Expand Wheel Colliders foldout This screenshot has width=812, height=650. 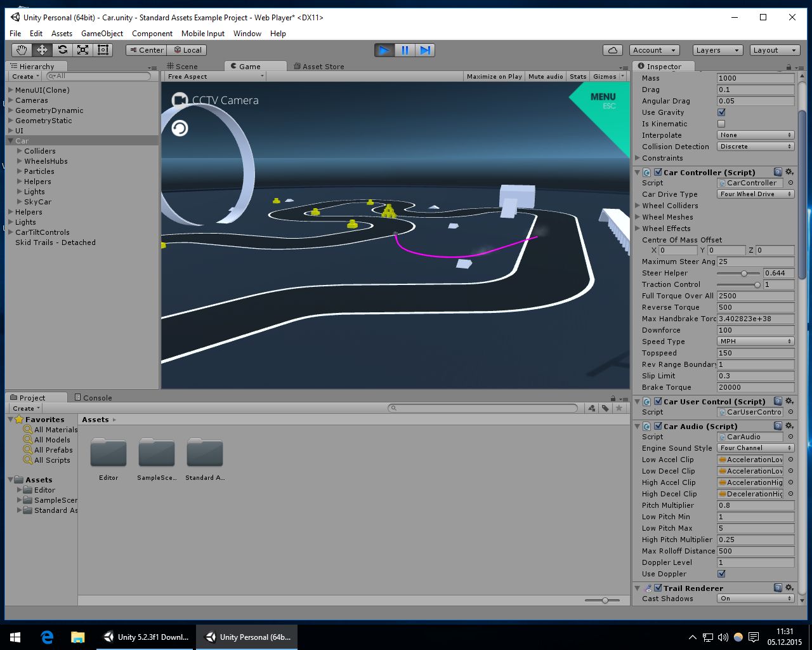click(638, 206)
